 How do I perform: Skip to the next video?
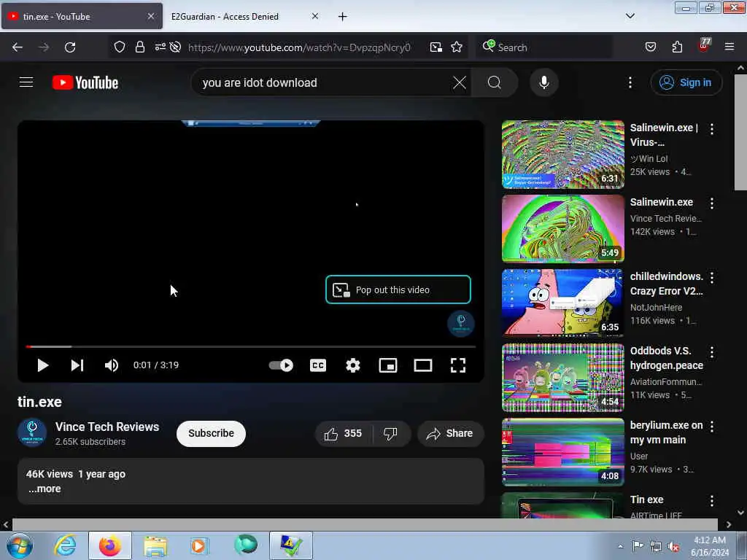click(77, 365)
